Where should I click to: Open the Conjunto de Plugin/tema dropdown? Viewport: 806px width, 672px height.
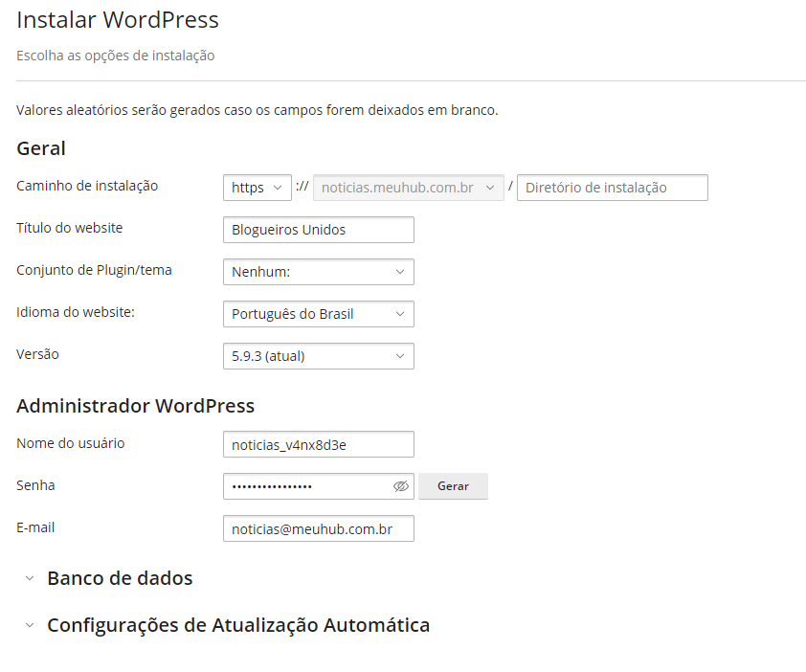[318, 272]
